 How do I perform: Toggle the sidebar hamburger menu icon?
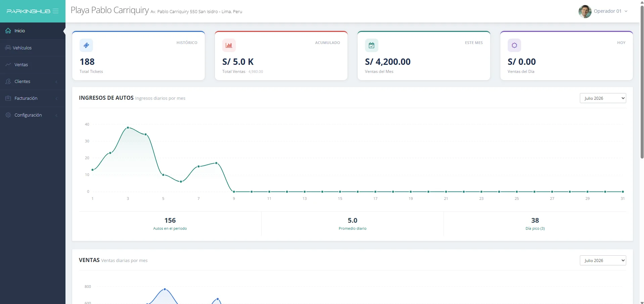click(56, 11)
